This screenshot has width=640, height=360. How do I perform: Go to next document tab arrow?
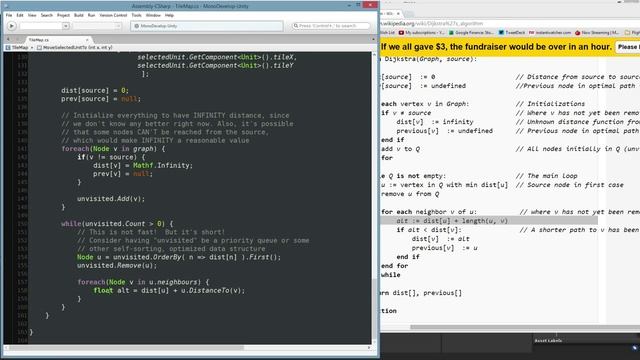pyautogui.click(x=18, y=40)
